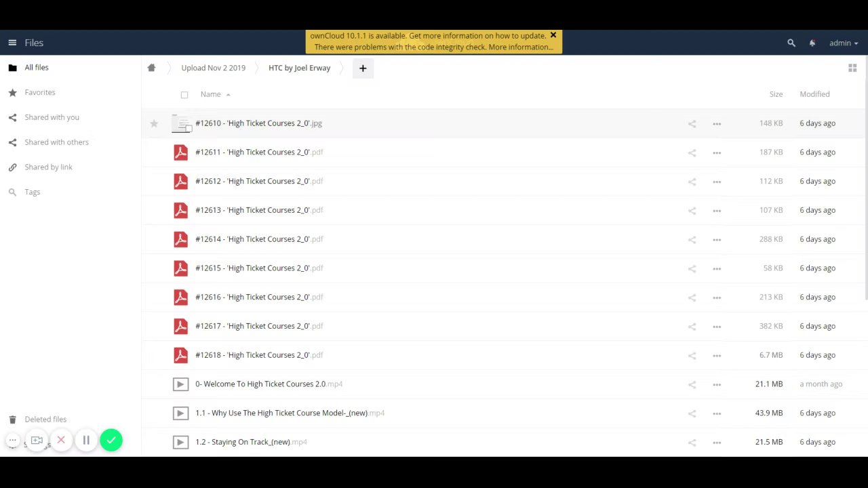Image resolution: width=868 pixels, height=488 pixels.
Task: Share the #12615 pdf file
Action: tap(692, 269)
